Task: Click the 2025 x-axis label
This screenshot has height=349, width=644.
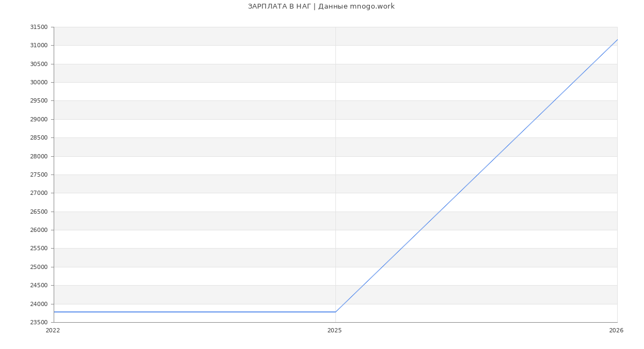Action: click(334, 331)
